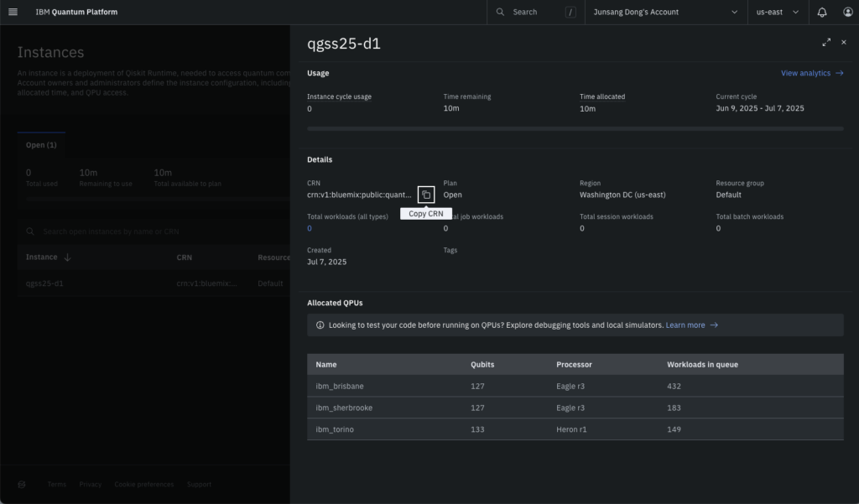The height and width of the screenshot is (504, 859).
Task: Click the search open instances field
Action: point(155,231)
